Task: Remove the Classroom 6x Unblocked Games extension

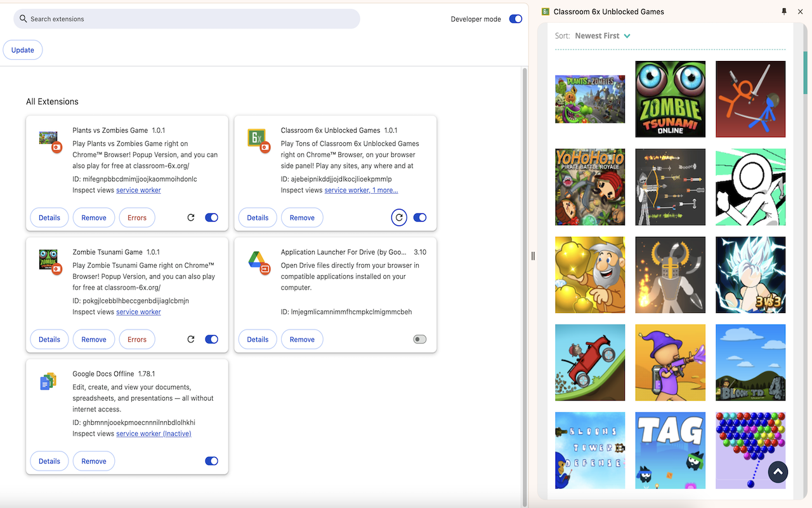Action: (302, 217)
